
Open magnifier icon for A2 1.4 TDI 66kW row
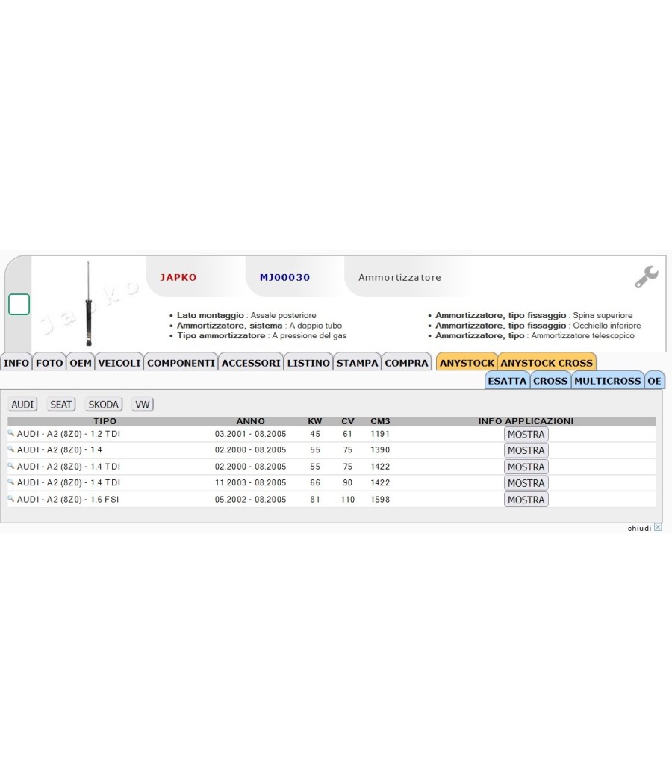[10, 482]
